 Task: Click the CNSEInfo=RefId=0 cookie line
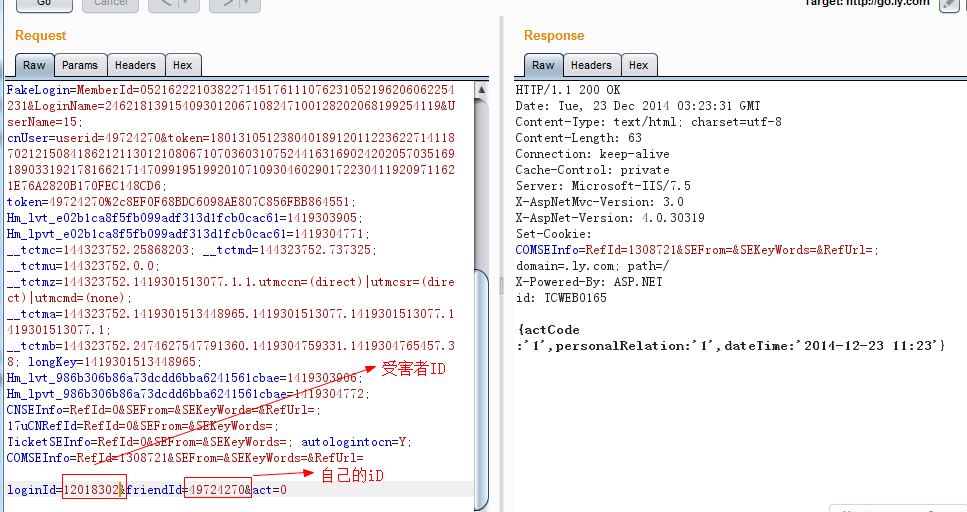tap(163, 411)
